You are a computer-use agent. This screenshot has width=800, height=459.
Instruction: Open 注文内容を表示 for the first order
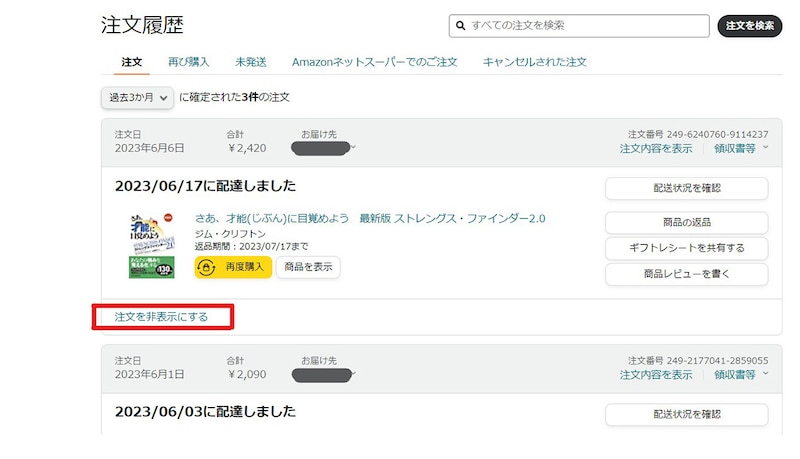(x=655, y=148)
